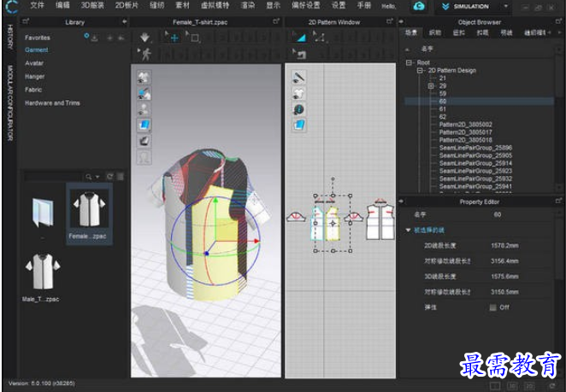Click the dark shading icon in 3D view
Screen dimensions: 566x392
[144, 141]
